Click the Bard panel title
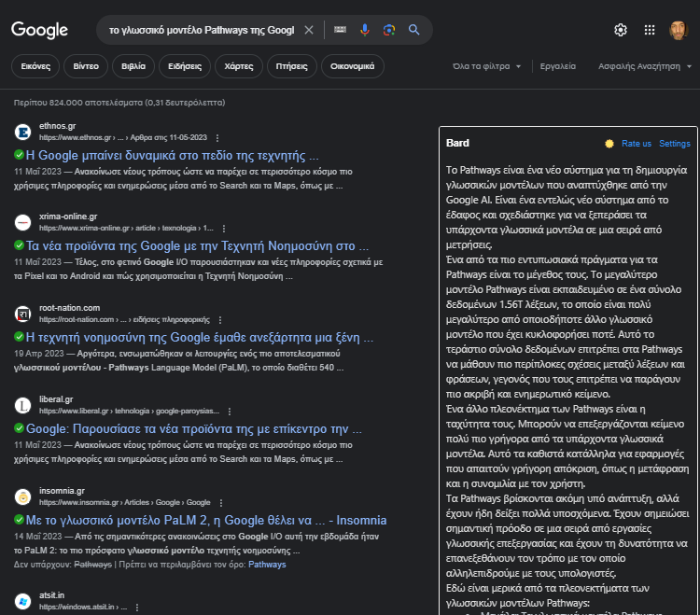700x615 pixels. point(457,144)
